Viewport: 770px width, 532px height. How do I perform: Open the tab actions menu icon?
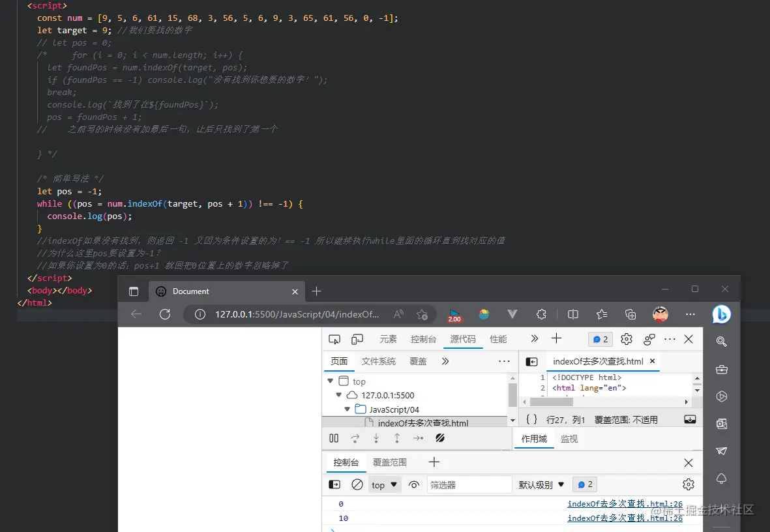(134, 291)
